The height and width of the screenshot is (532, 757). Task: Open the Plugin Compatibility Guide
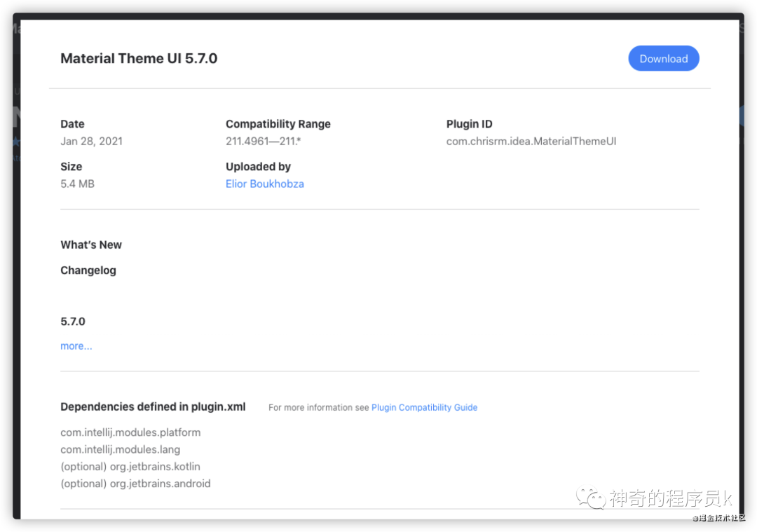point(424,407)
